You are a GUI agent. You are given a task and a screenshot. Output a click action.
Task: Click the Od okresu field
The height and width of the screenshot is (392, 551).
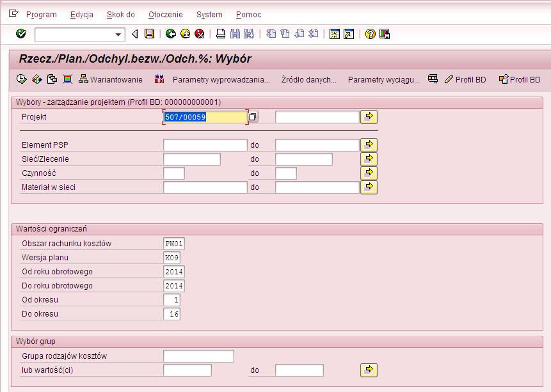[x=172, y=300]
